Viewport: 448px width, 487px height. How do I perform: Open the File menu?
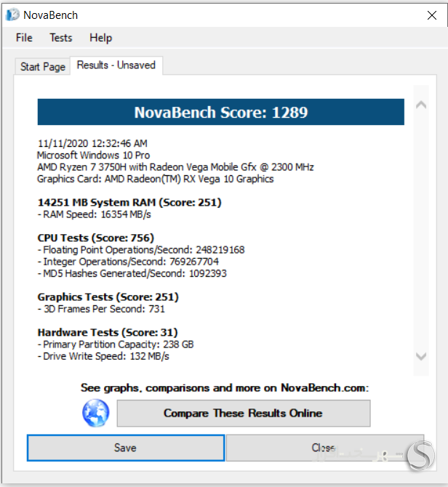pos(24,38)
